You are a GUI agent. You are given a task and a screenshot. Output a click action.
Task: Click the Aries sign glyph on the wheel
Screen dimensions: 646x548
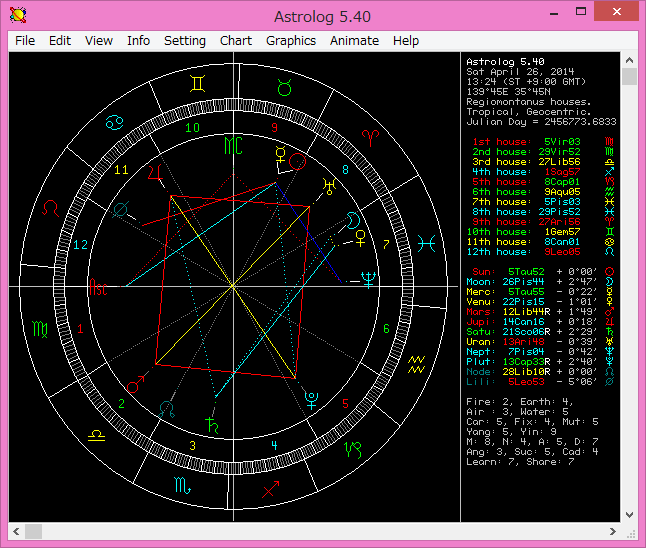(370, 138)
